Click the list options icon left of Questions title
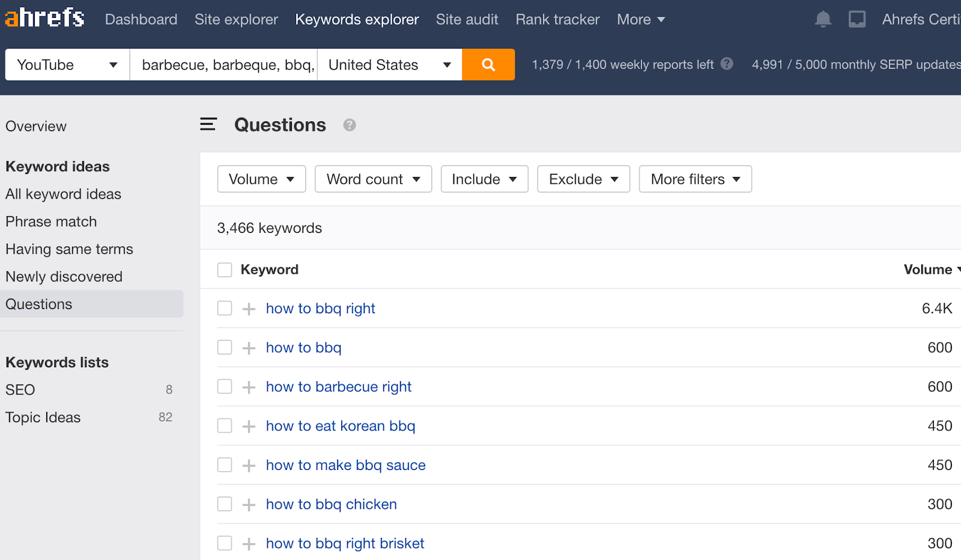This screenshot has height=560, width=961. click(208, 124)
